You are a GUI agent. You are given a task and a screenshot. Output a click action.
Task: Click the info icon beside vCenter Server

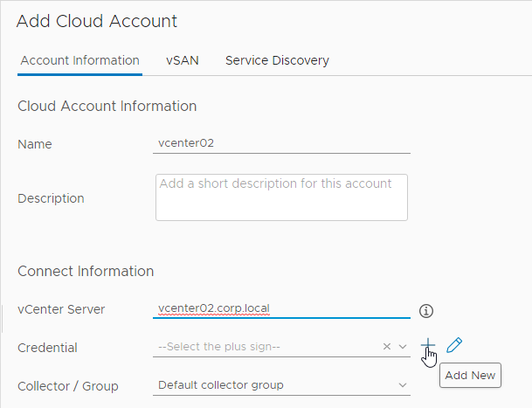426,311
